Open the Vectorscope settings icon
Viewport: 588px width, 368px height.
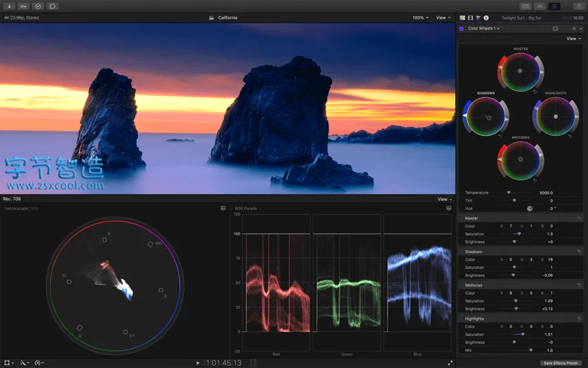pos(223,208)
